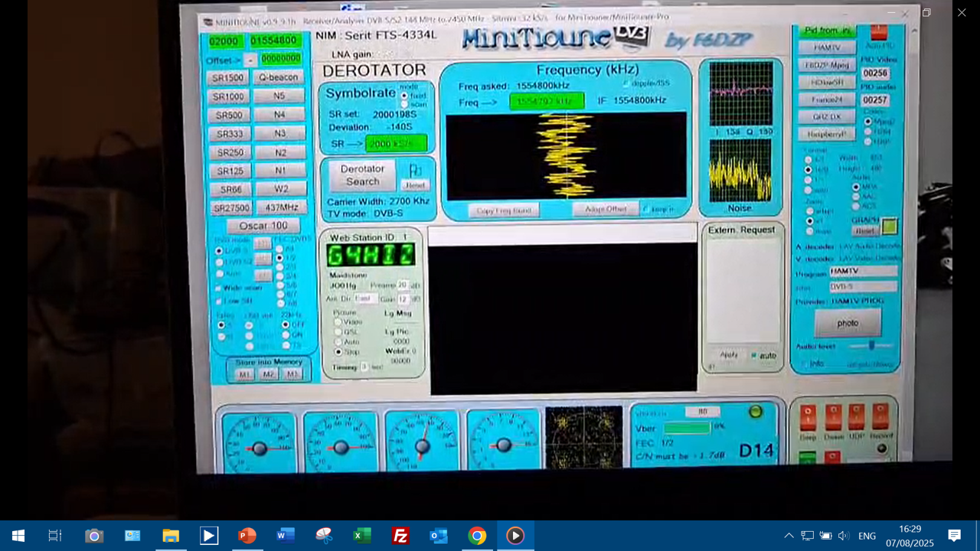This screenshot has height=551, width=980.
Task: Open Google Chrome from taskbar
Action: (477, 536)
